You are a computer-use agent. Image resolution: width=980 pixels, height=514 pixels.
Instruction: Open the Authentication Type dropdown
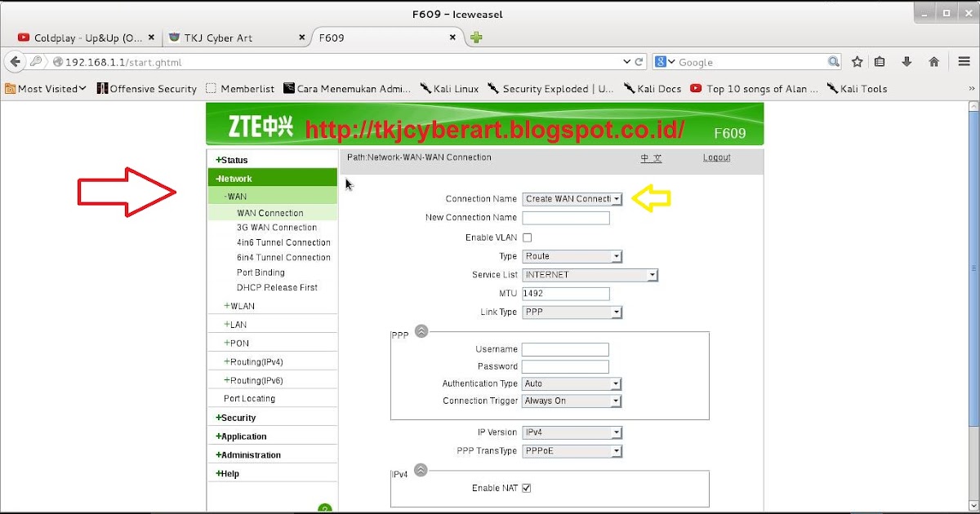pos(572,383)
